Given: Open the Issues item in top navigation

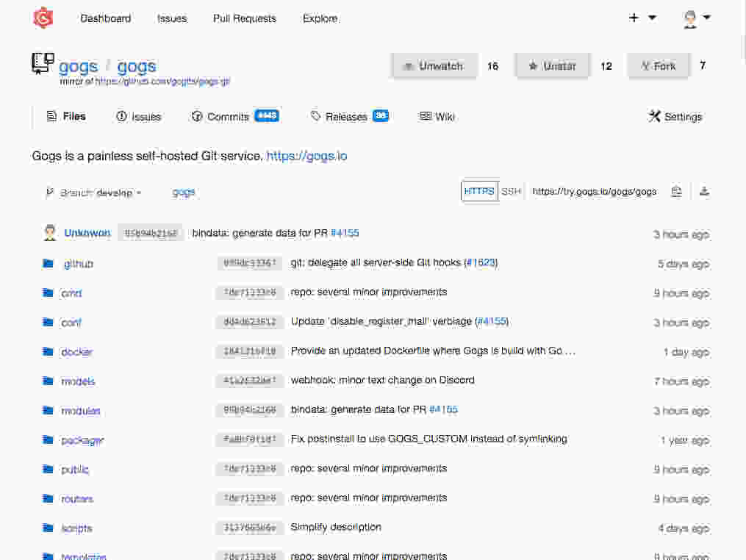Looking at the screenshot, I should point(172,18).
